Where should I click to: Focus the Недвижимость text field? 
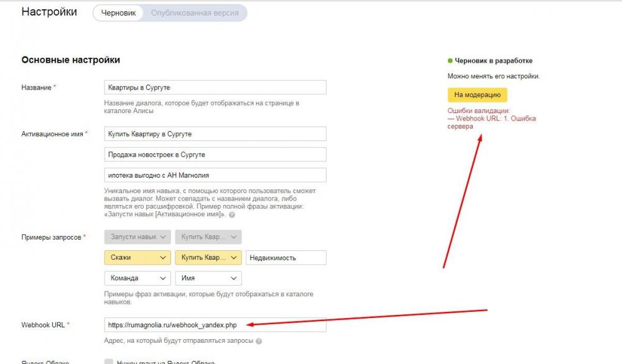point(286,258)
